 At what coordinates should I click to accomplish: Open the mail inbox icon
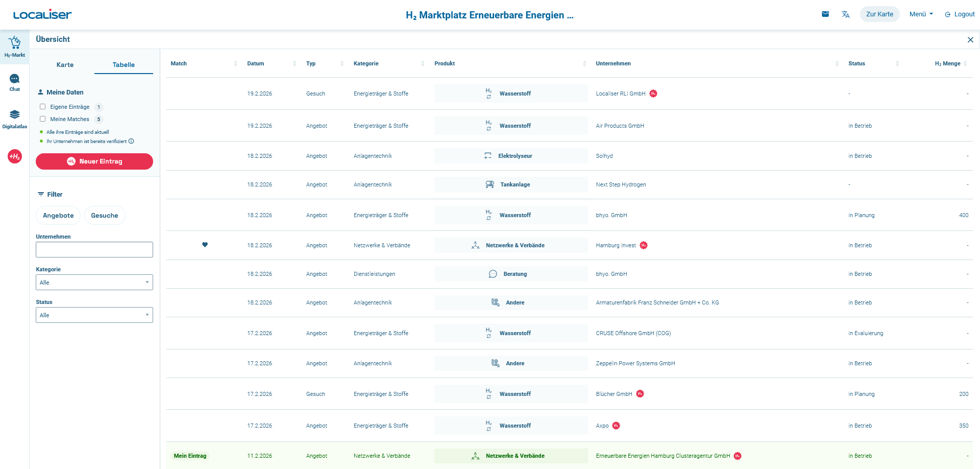pyautogui.click(x=825, y=14)
